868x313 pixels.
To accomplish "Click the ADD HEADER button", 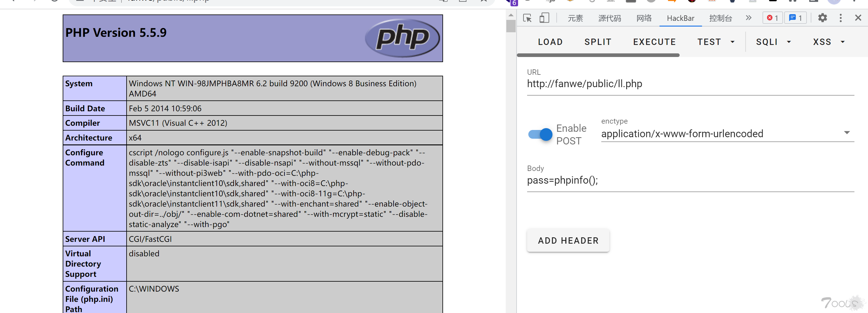I will pos(568,241).
